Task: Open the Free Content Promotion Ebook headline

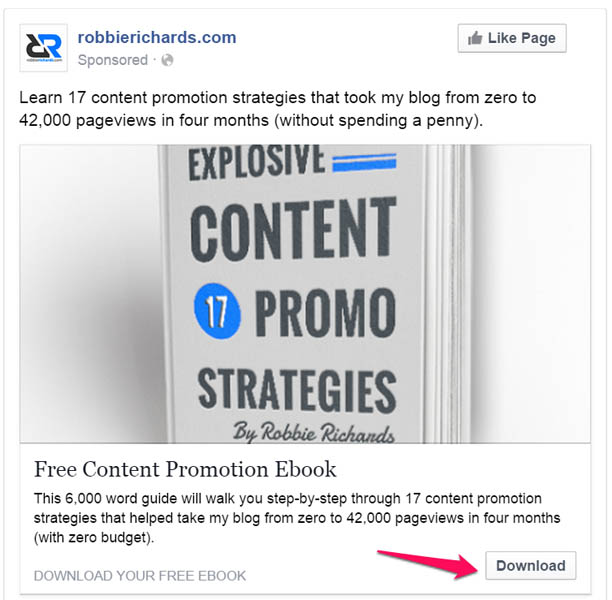Action: (185, 469)
